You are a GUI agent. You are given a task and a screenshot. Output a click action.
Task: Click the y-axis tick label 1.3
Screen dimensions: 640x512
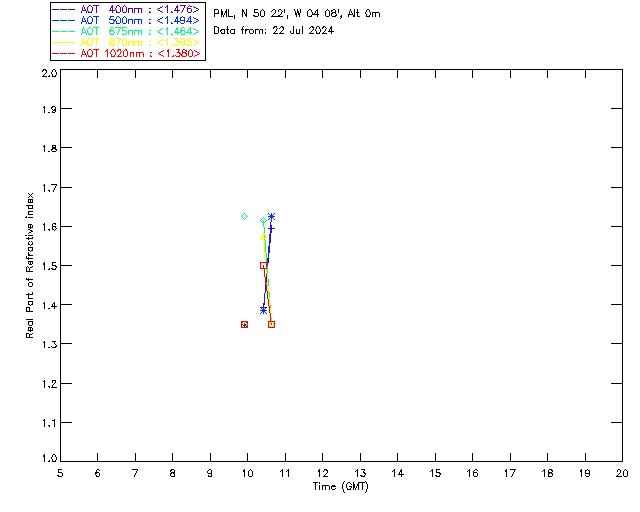(49, 345)
